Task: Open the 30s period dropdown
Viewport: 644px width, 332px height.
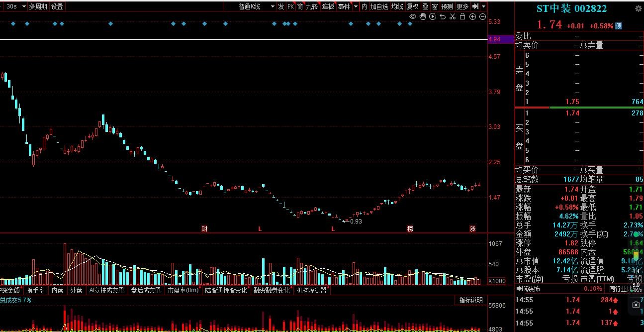Action: [x=14, y=6]
